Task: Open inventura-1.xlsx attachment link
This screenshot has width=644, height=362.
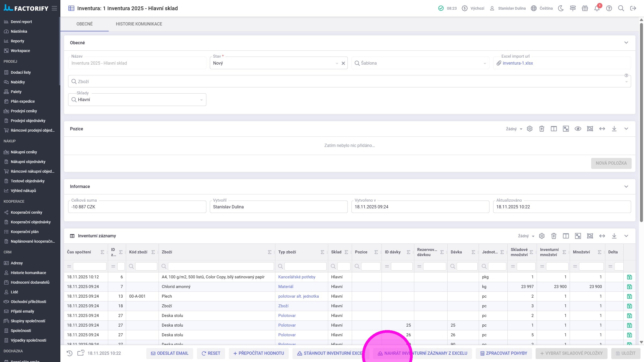Action: click(x=518, y=63)
